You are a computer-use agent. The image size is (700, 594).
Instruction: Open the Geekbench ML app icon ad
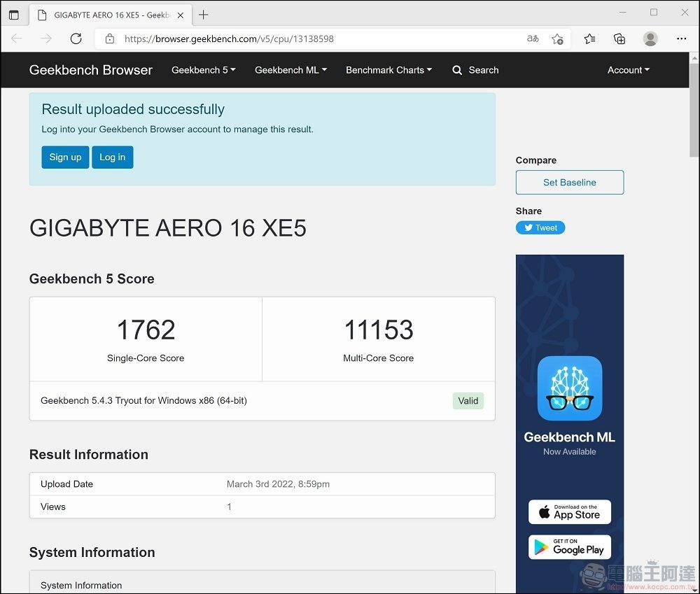[x=570, y=388]
